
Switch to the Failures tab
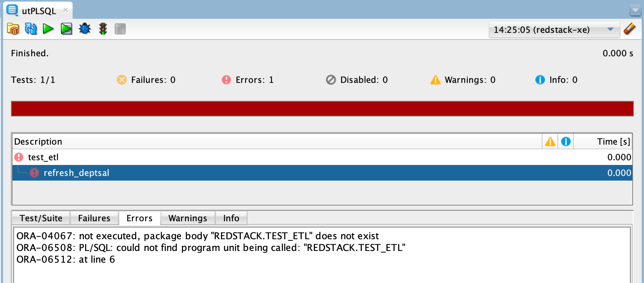click(x=94, y=218)
